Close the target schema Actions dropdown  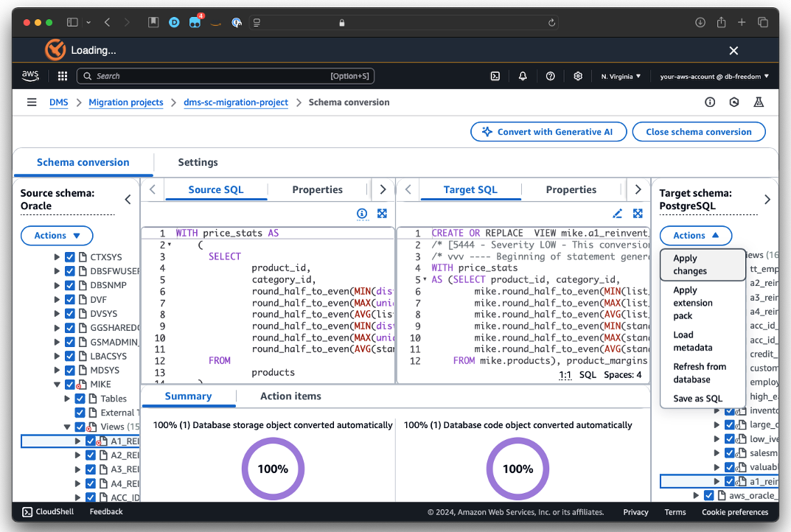(696, 236)
